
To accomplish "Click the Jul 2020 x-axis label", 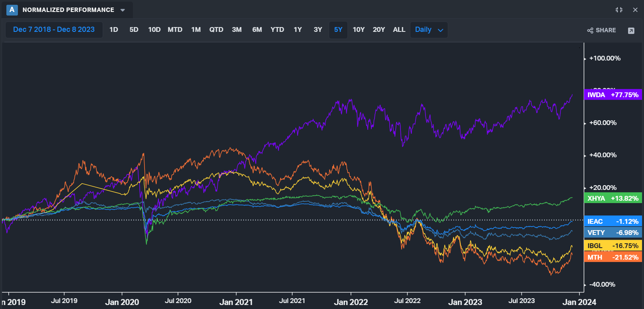I will tap(178, 301).
